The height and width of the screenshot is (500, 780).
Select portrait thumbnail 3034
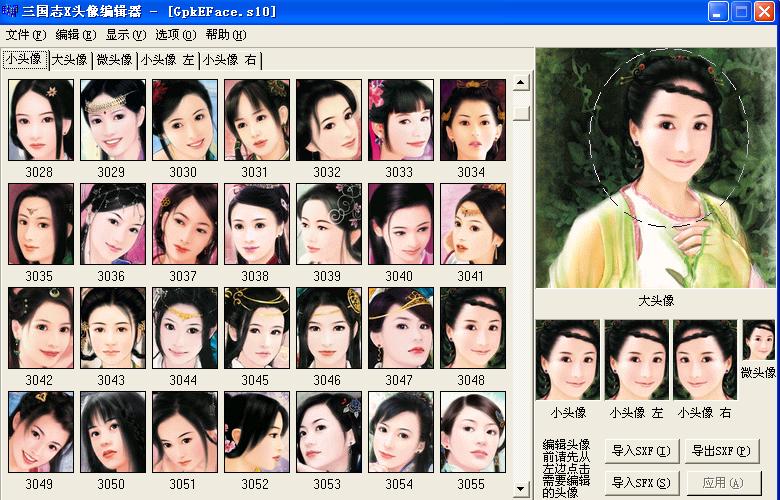pyautogui.click(x=473, y=120)
